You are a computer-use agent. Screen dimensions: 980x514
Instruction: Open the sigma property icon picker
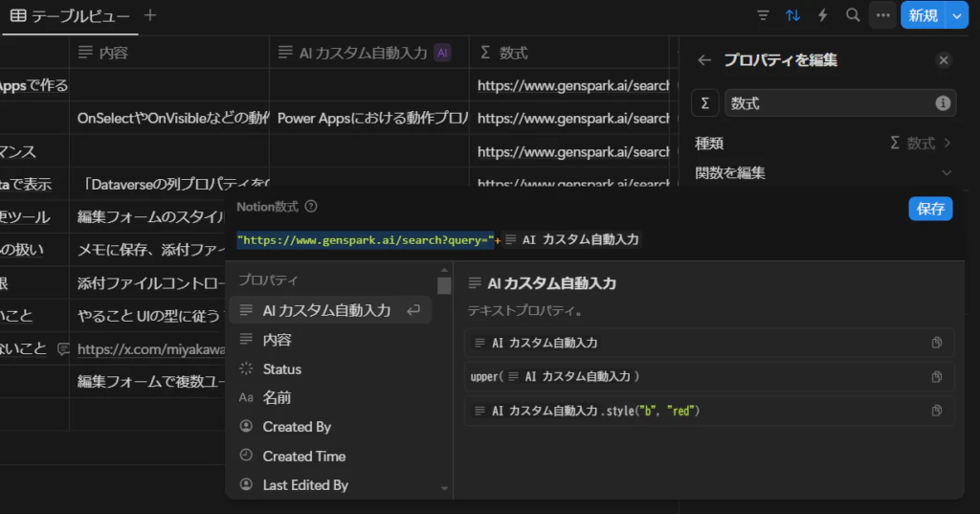click(705, 103)
